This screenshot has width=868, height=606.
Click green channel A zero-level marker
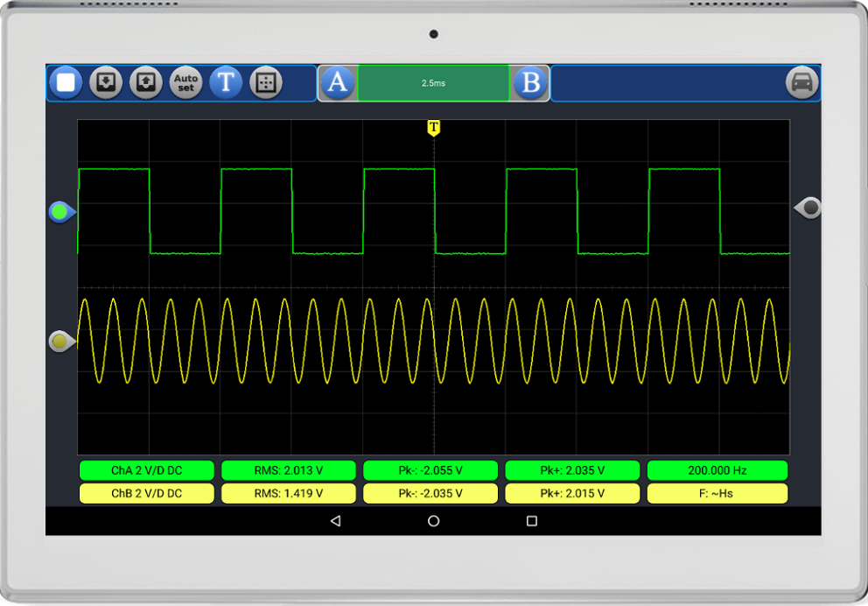[61, 212]
